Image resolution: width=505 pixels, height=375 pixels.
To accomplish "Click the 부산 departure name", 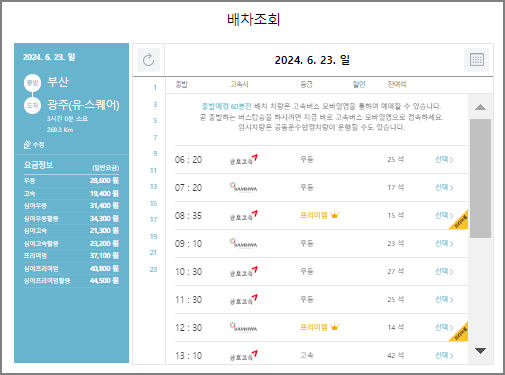I will pos(58,82).
